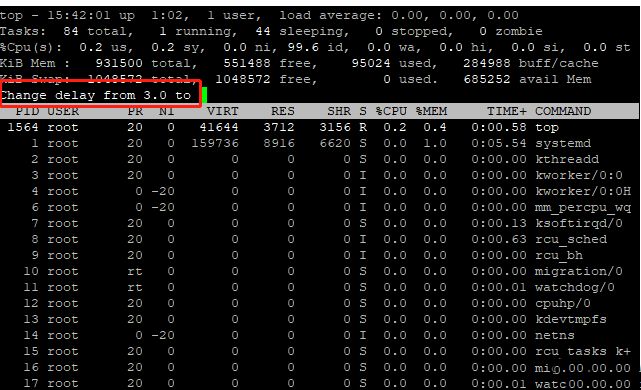The image size is (641, 390).
Task: Click the VIRT column header
Action: [222, 111]
